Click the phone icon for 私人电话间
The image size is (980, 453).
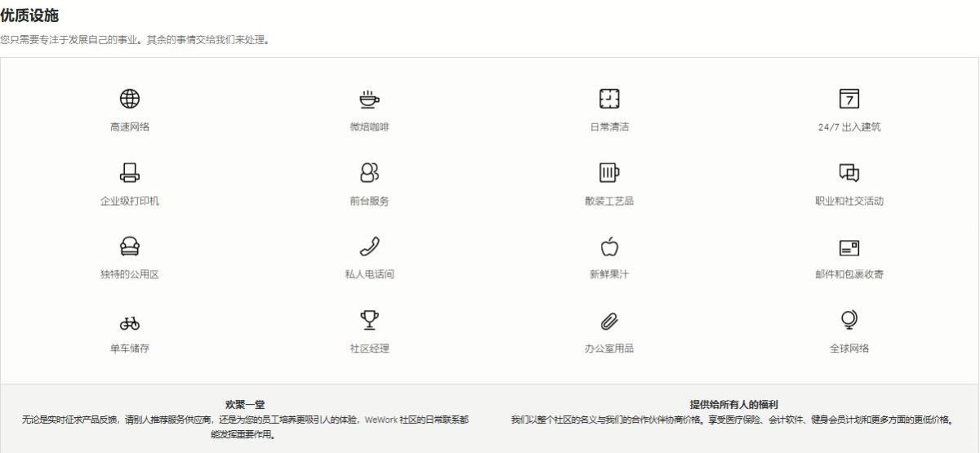coord(369,246)
